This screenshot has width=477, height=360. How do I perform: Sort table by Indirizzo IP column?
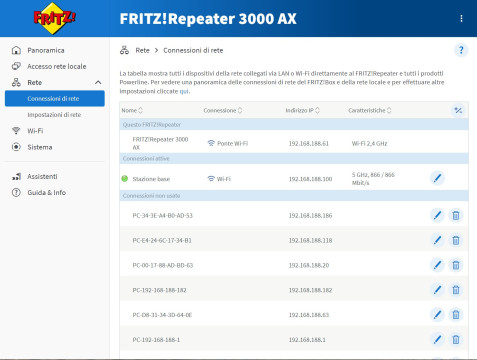click(302, 110)
